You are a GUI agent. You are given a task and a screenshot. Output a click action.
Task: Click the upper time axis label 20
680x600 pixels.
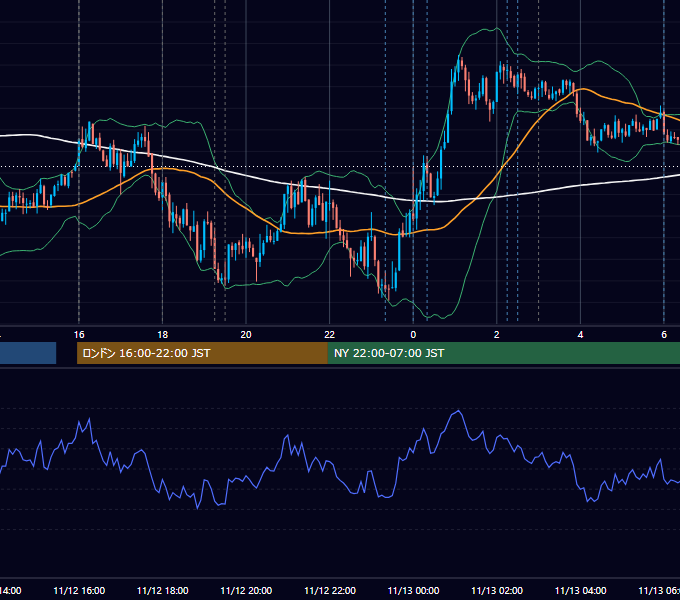click(x=246, y=334)
